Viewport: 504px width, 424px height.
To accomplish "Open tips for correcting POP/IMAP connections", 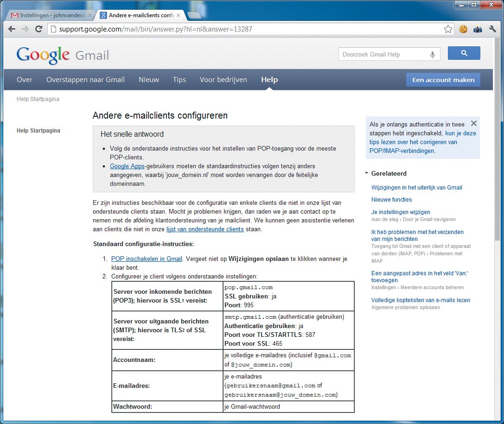I will pyautogui.click(x=423, y=142).
